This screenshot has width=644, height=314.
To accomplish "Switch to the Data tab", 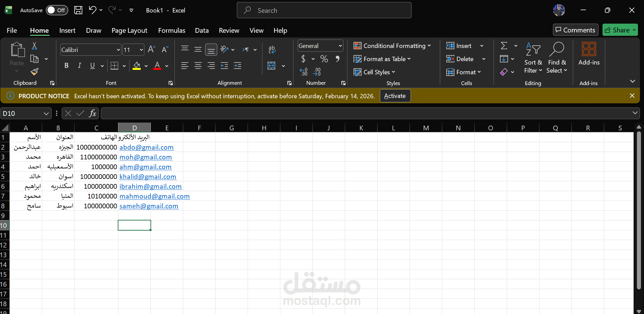I will [202, 30].
